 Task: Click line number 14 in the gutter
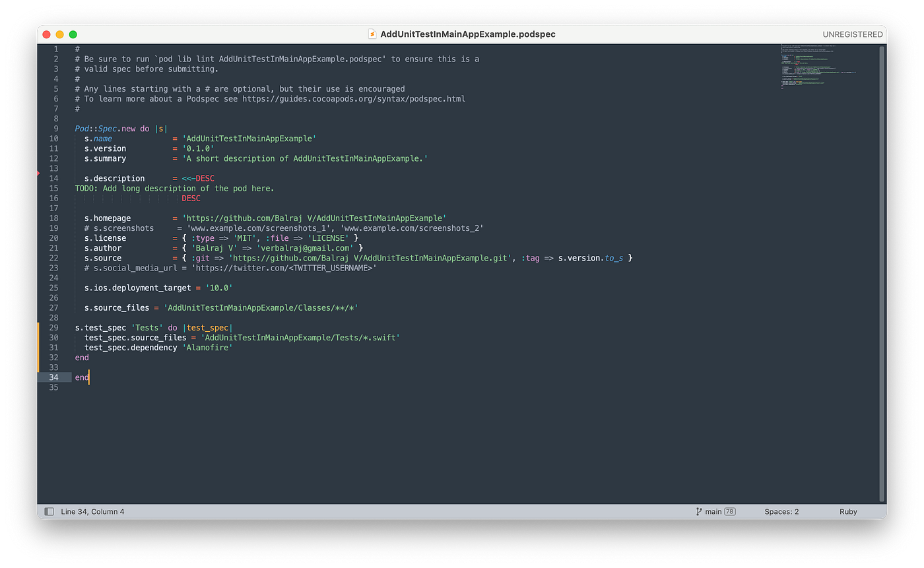[x=53, y=178]
